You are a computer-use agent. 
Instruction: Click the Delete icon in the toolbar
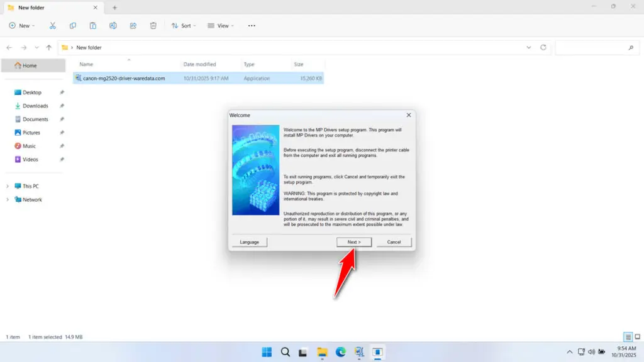coord(152,26)
